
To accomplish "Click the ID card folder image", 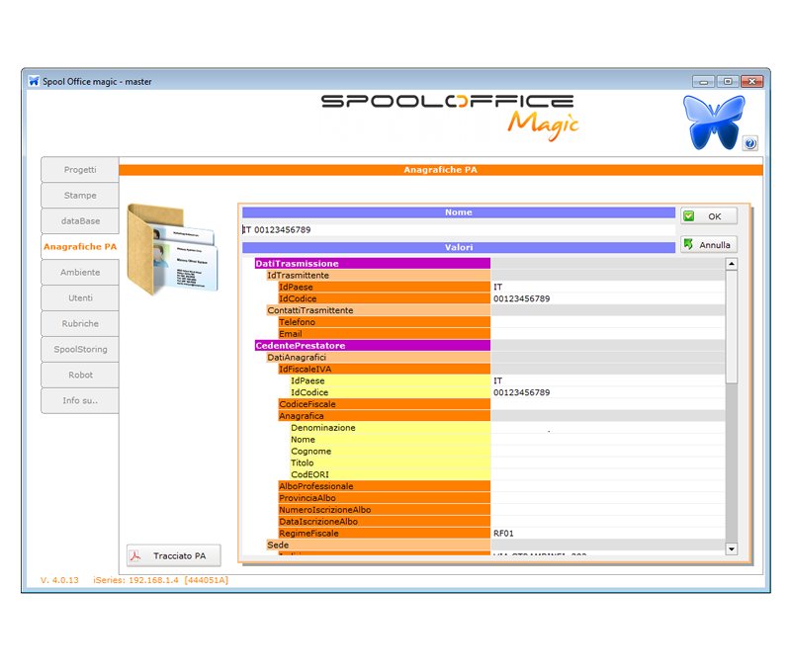I will coord(172,248).
